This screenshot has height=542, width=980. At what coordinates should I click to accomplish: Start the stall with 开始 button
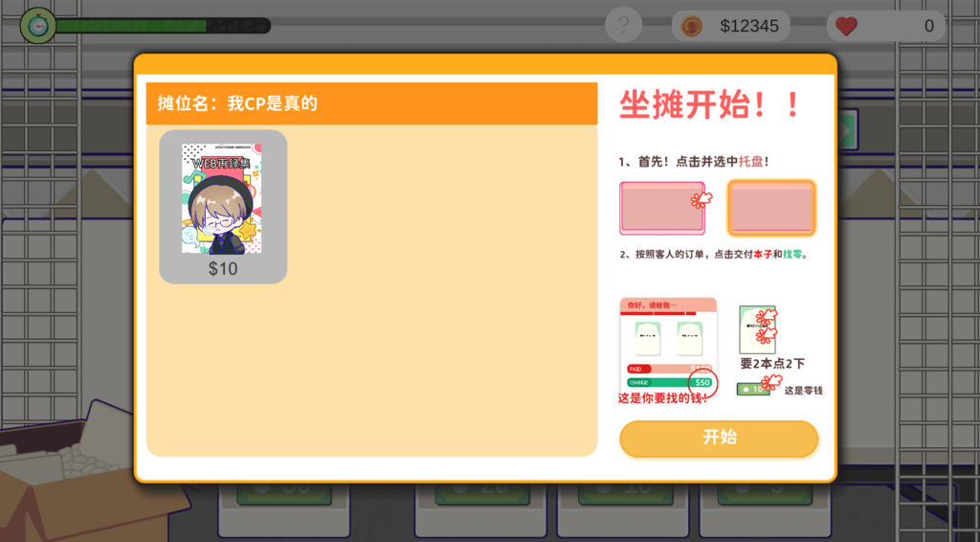pyautogui.click(x=719, y=439)
